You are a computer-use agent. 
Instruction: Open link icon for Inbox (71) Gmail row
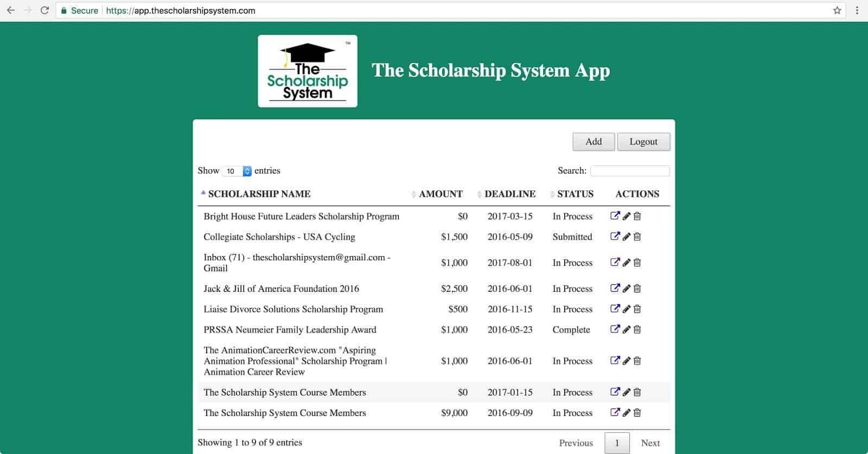[615, 262]
